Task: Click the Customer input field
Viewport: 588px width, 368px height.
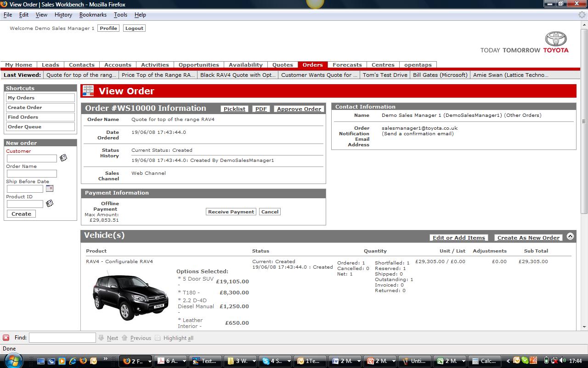Action: pyautogui.click(x=32, y=158)
